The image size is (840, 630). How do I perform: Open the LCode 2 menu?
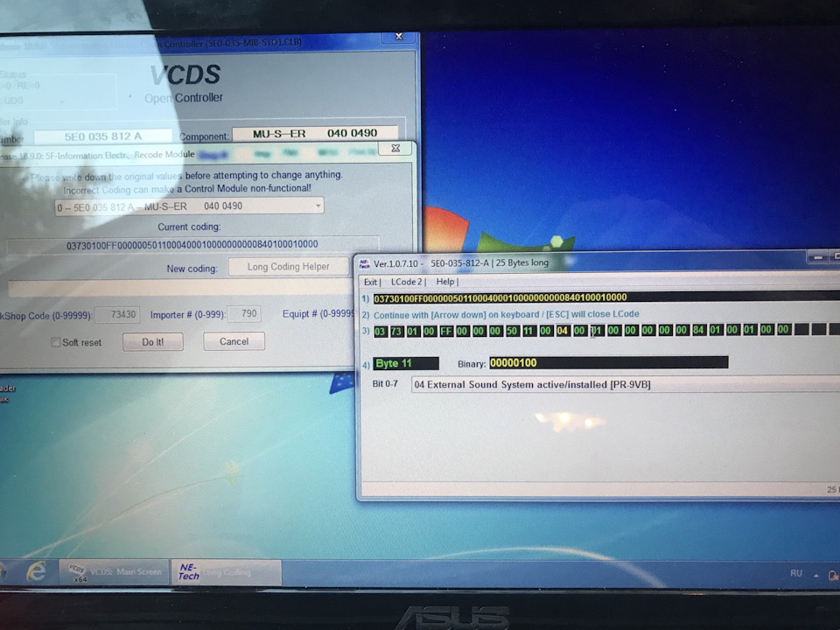click(x=407, y=282)
